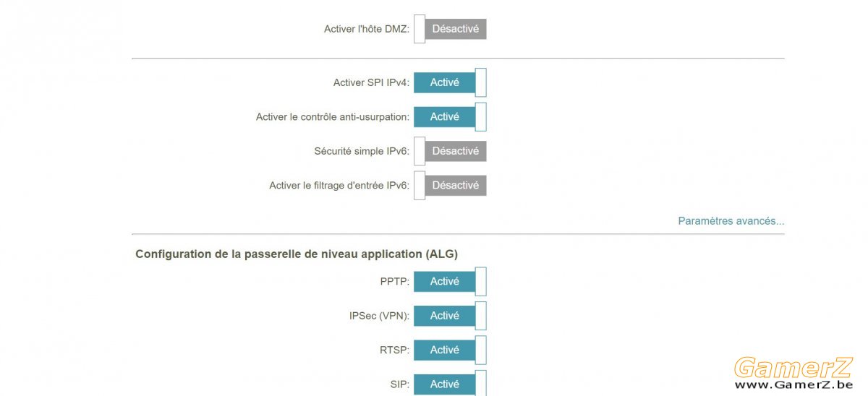Disable the SPI IPv4 toggle switch
Image resolution: width=868 pixels, height=396 pixels.
(450, 82)
